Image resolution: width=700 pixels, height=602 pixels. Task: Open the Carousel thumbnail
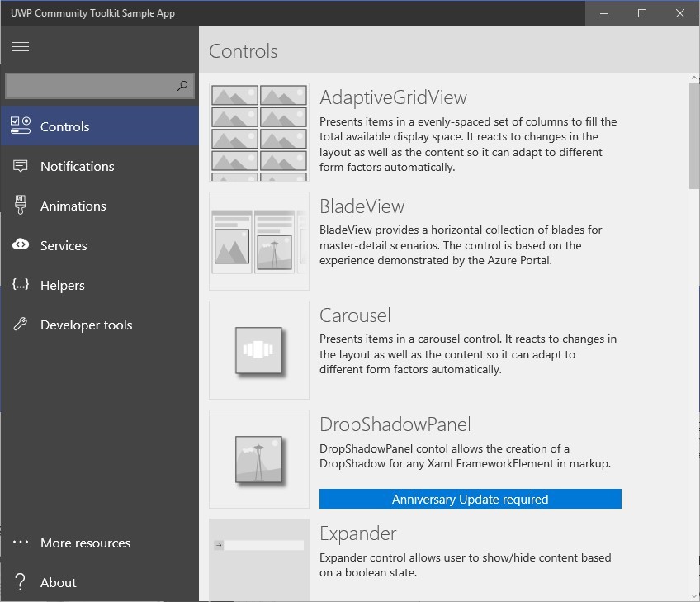[x=259, y=350]
